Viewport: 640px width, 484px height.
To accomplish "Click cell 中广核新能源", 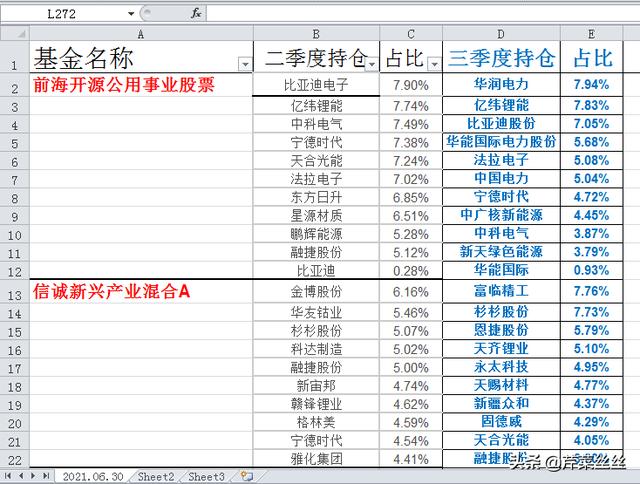I will click(x=501, y=215).
